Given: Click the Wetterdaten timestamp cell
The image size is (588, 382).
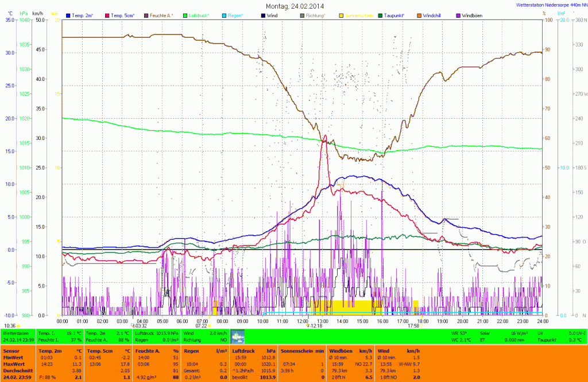Looking at the screenshot, I should pyautogui.click(x=18, y=340).
